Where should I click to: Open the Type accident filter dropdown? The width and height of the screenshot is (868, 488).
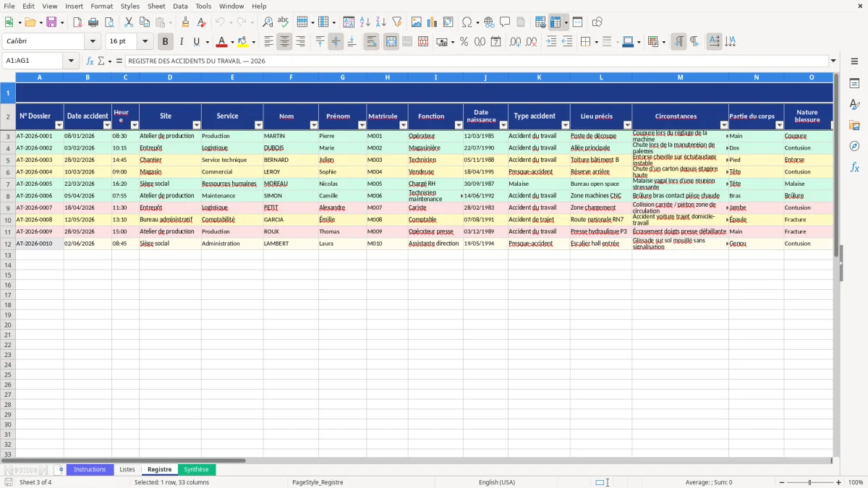(x=566, y=125)
